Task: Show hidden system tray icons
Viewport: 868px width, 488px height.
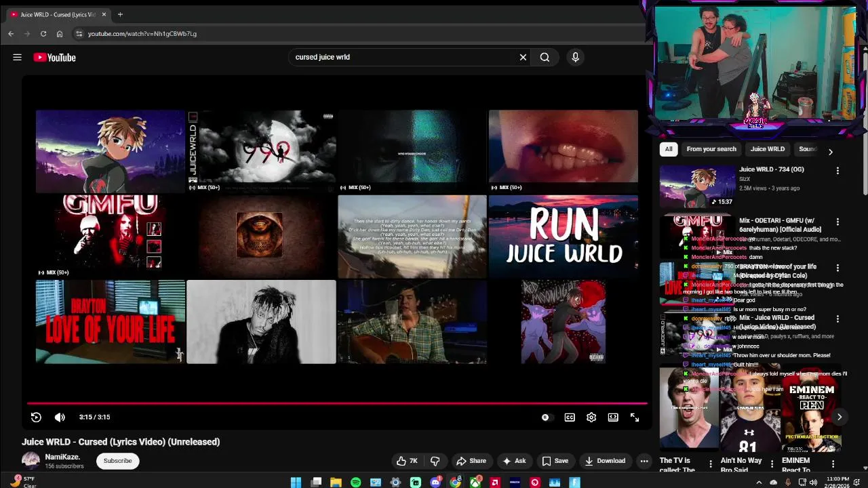Action: pyautogui.click(x=759, y=483)
